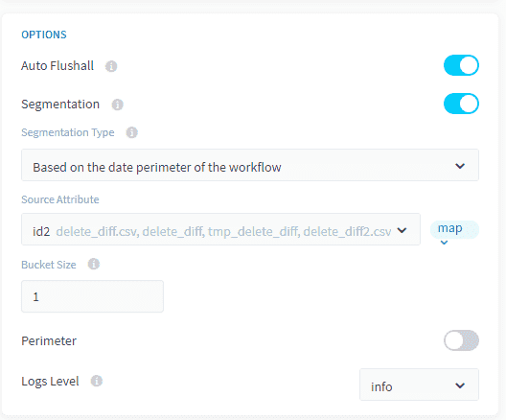
Task: Click the Source Attribute label
Action: [x=60, y=199]
